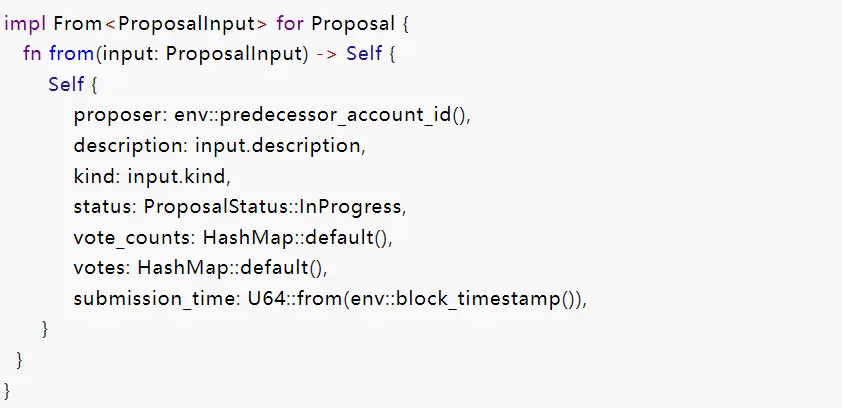Click the 'Self {' struct initializer line
This screenshot has height=408, width=842.
point(73,84)
